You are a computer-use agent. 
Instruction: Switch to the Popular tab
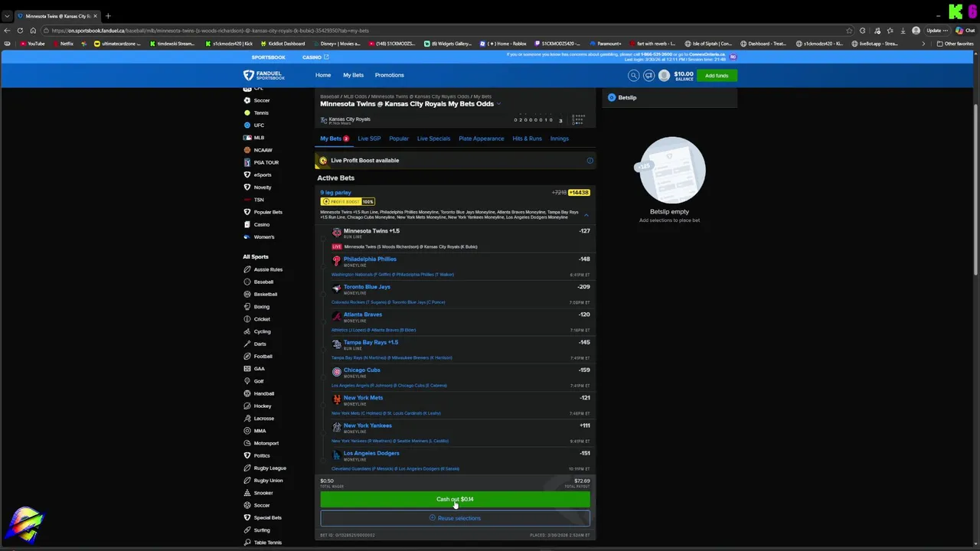click(399, 139)
